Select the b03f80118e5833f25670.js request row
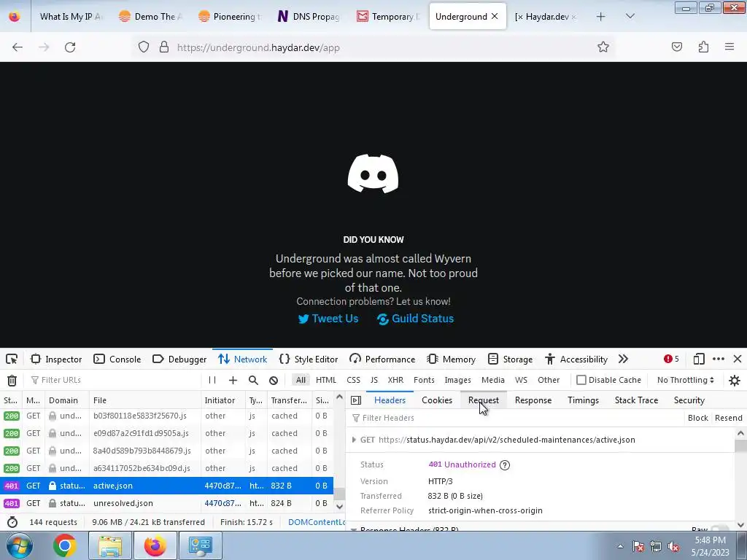This screenshot has height=560, width=747. (x=166, y=416)
